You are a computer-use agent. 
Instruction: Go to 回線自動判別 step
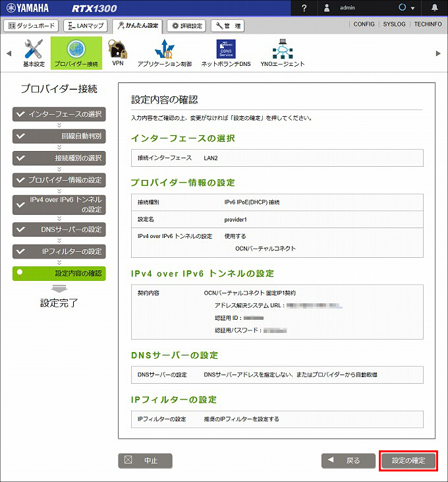[59, 136]
